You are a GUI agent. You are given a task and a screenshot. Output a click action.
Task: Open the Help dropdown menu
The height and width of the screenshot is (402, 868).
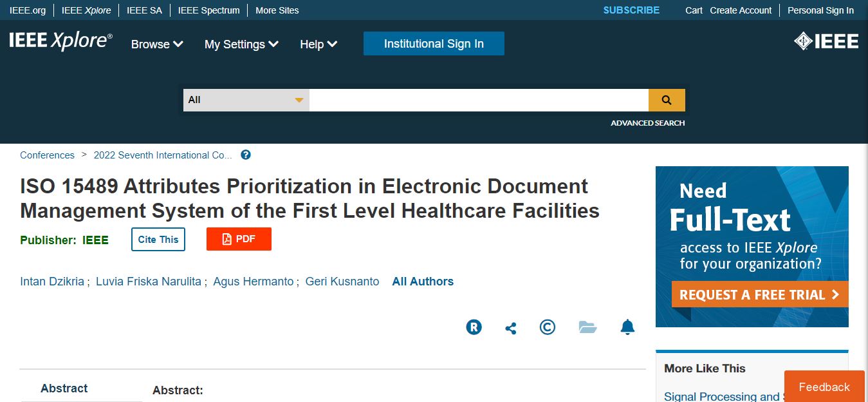(x=319, y=44)
